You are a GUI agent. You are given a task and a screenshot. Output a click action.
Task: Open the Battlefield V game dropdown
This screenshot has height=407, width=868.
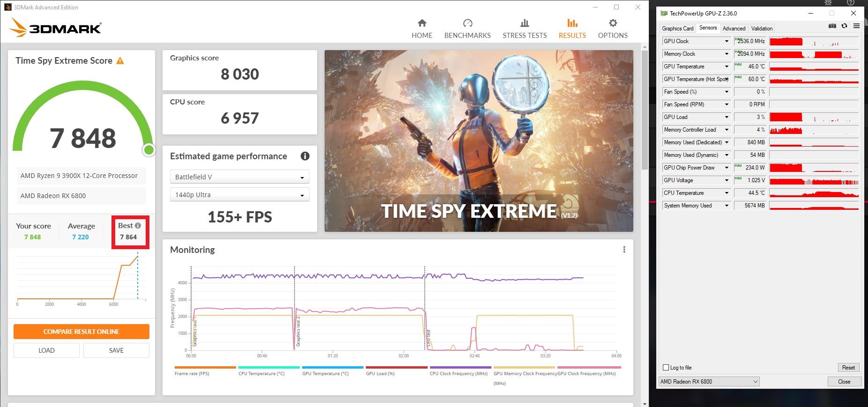click(239, 177)
